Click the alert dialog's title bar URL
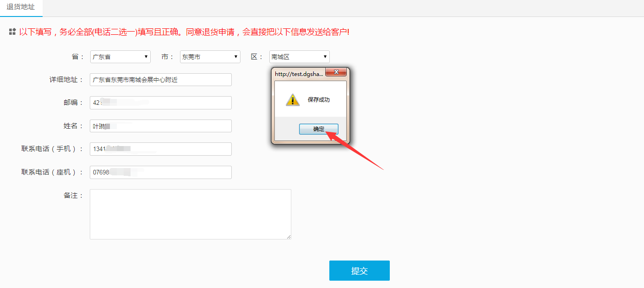The height and width of the screenshot is (288, 644). coord(299,73)
